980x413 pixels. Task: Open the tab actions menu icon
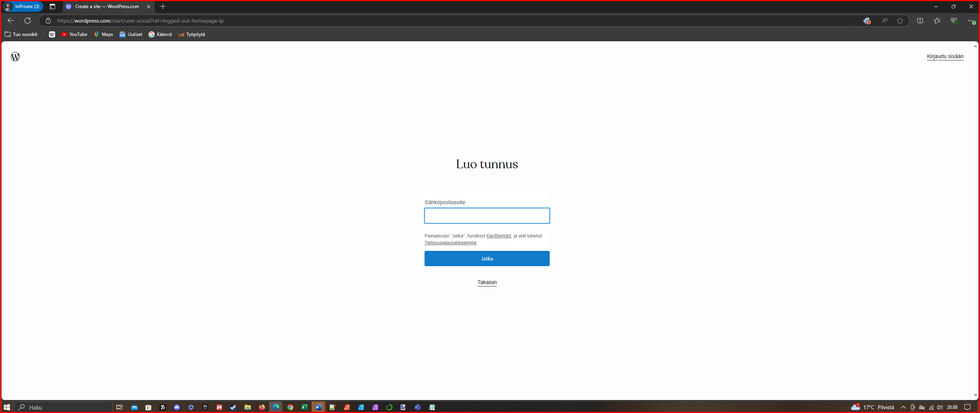point(52,7)
